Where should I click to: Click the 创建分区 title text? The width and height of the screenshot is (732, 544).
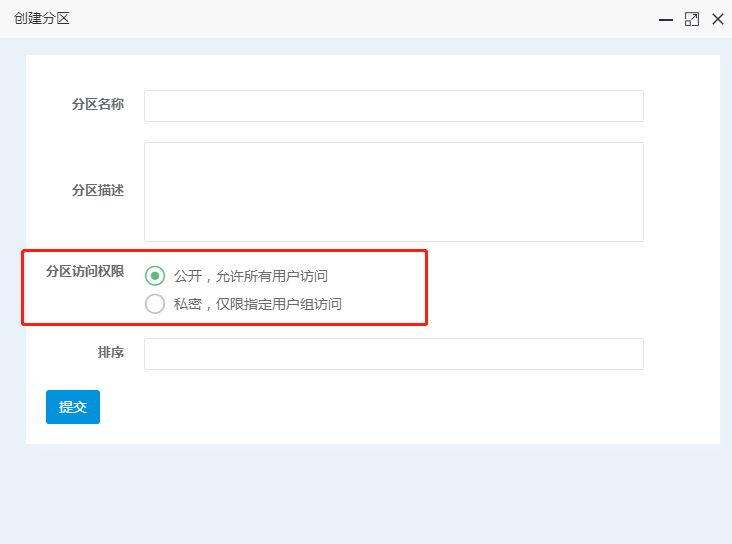[x=42, y=19]
